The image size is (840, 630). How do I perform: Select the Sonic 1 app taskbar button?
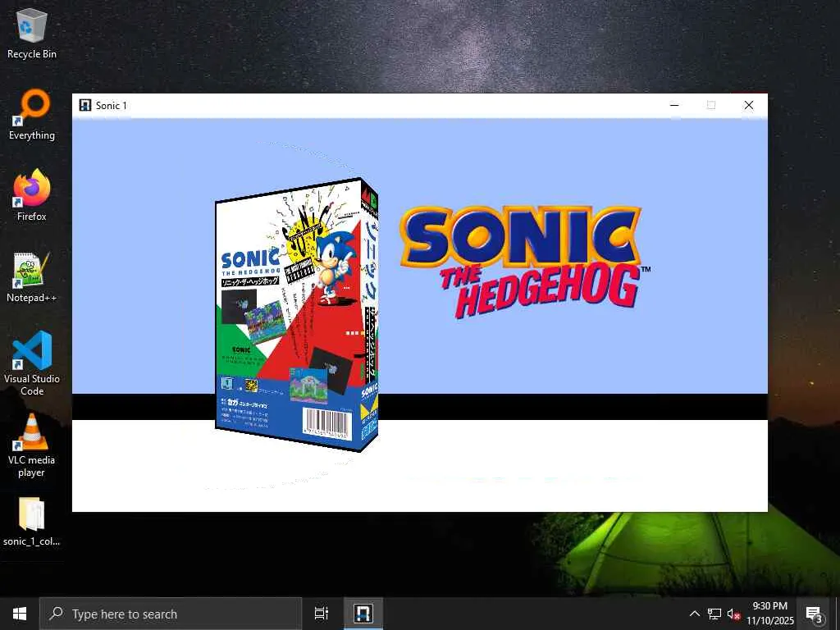[363, 614]
